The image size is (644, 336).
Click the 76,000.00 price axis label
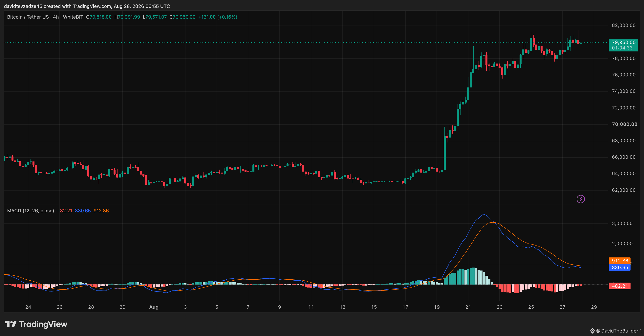coord(624,75)
